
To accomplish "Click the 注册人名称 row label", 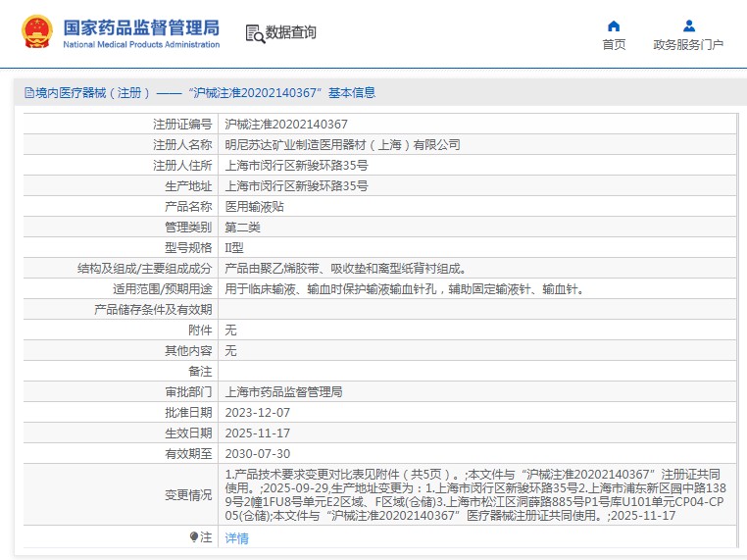I will coord(182,144).
